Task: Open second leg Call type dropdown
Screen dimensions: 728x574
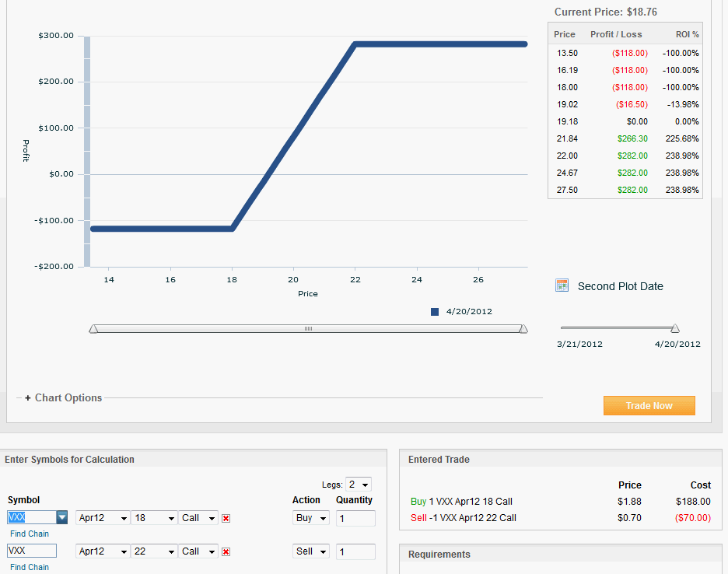Action: (x=198, y=551)
